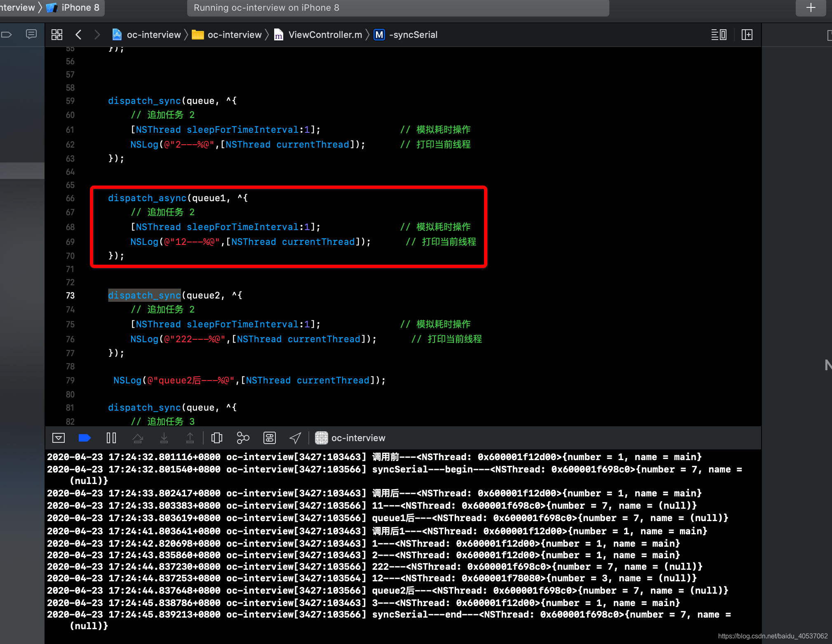Click currentThread on line 76

[x=324, y=339]
